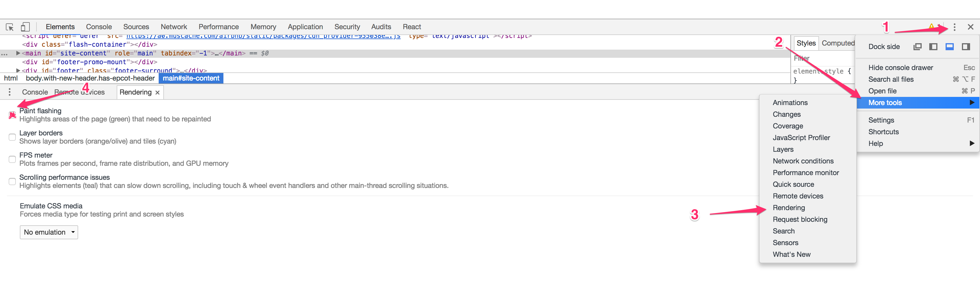980x300 pixels.
Task: Open the Application panel tab
Action: [305, 27]
